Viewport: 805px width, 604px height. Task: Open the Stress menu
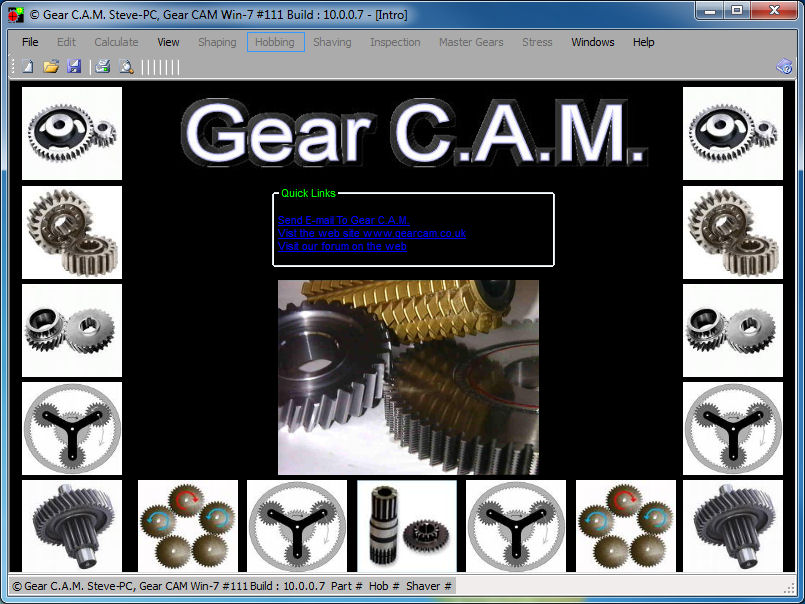tap(537, 42)
